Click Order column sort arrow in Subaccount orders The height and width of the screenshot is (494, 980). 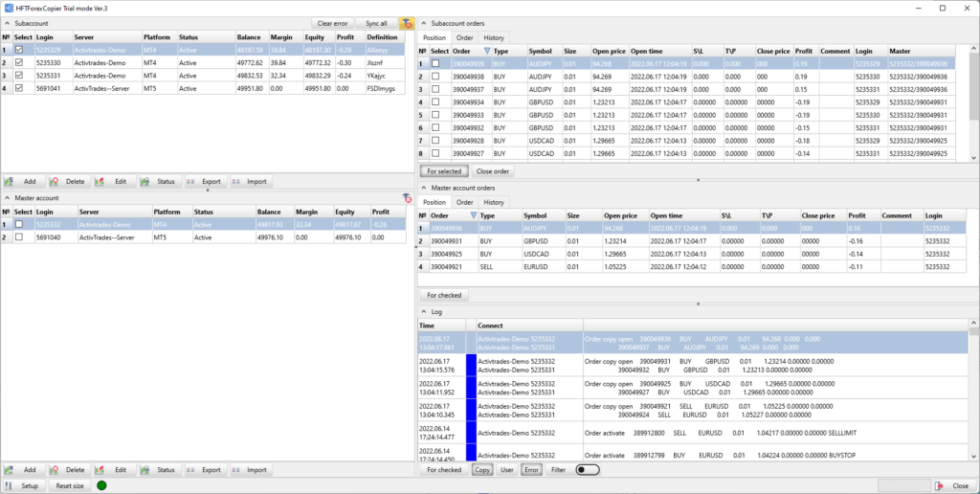(487, 51)
